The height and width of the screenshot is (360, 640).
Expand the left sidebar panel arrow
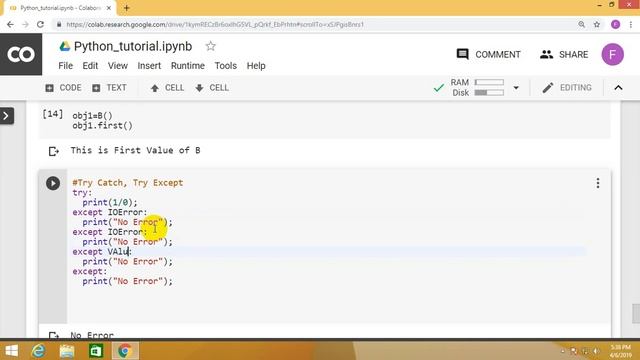click(6, 116)
